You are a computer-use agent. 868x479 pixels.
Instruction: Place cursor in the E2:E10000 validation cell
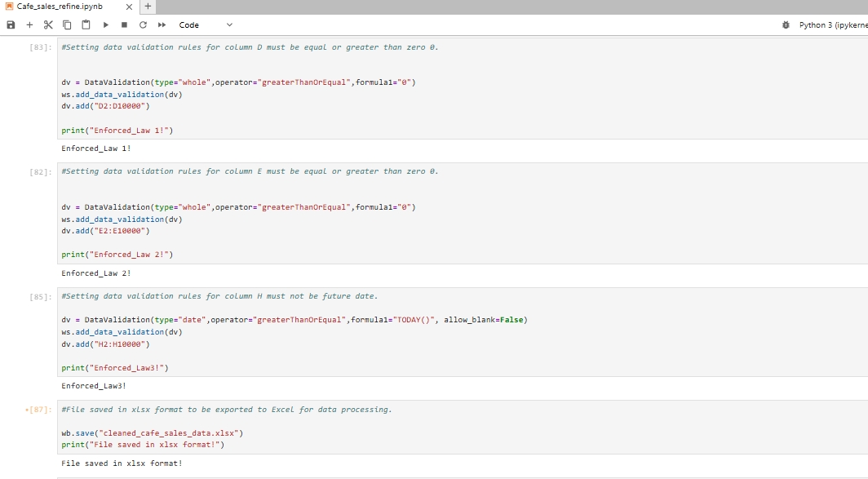coord(463,213)
